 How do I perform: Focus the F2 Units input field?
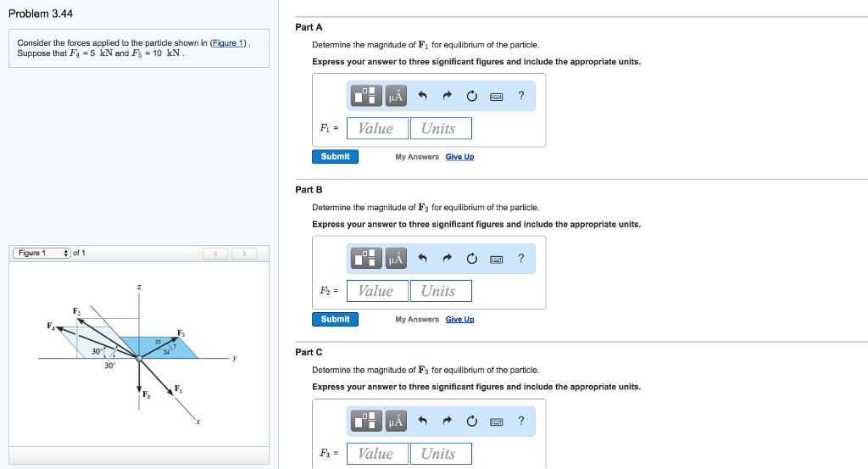439,291
